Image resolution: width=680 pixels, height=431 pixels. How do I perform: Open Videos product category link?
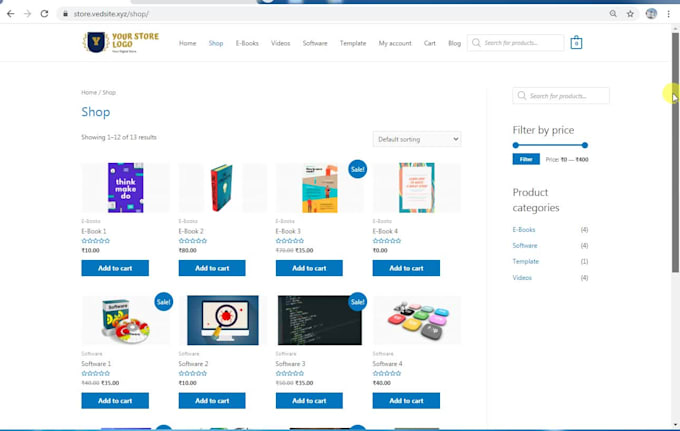(522, 278)
